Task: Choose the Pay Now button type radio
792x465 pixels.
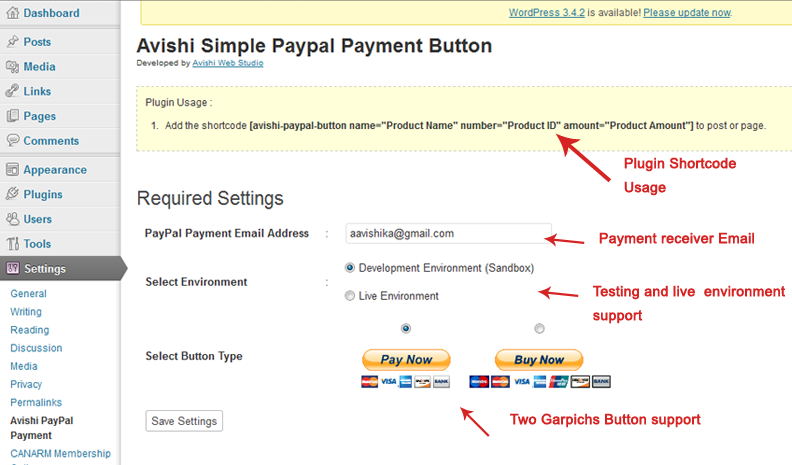Action: (x=406, y=329)
